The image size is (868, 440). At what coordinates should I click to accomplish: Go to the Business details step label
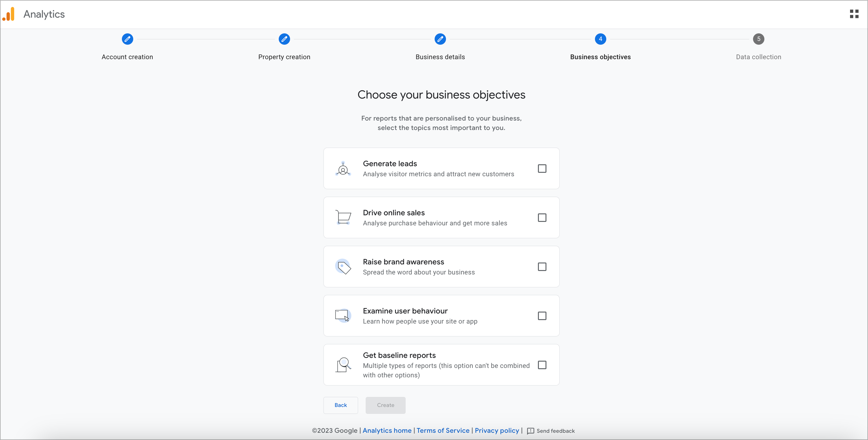pos(440,57)
